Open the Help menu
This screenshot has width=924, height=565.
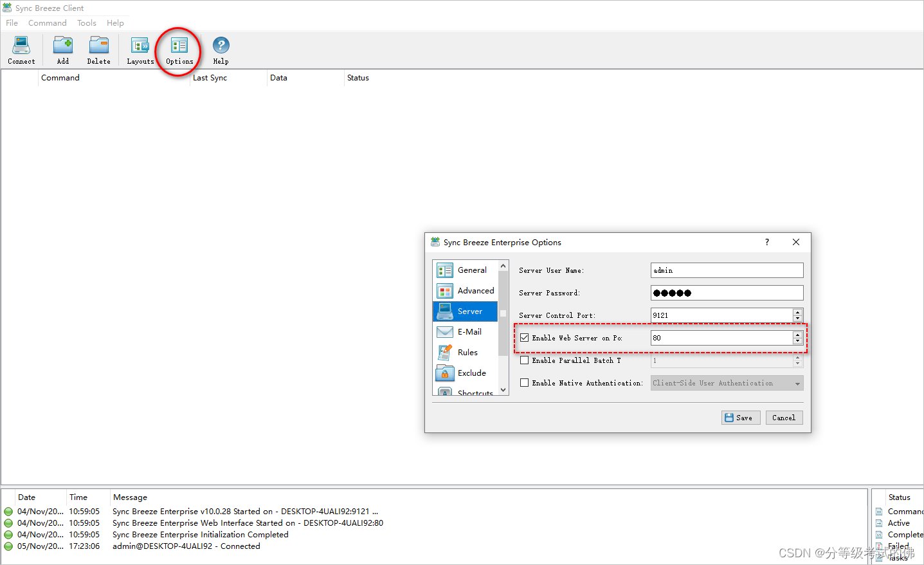point(116,23)
